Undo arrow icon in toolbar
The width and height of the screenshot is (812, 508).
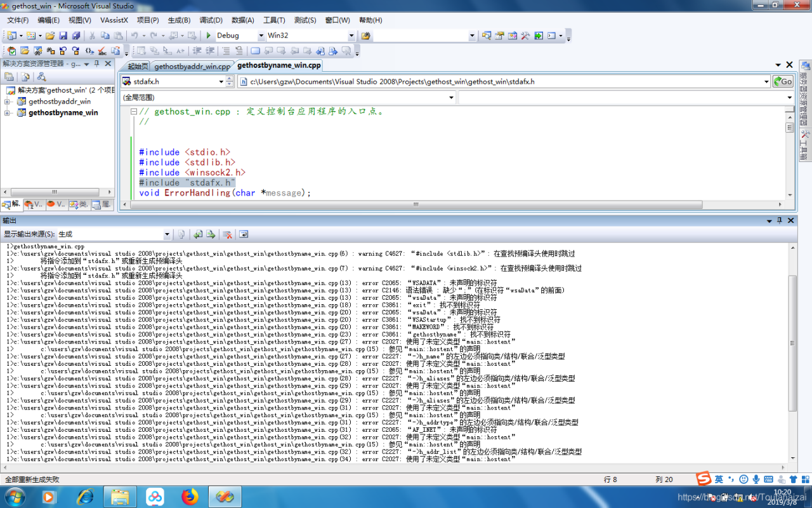click(x=134, y=36)
